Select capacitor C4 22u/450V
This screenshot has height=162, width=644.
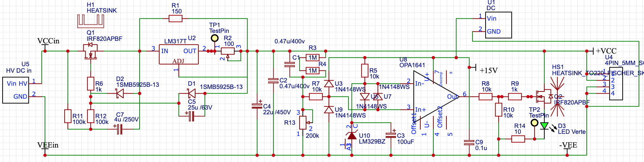[x=257, y=106]
